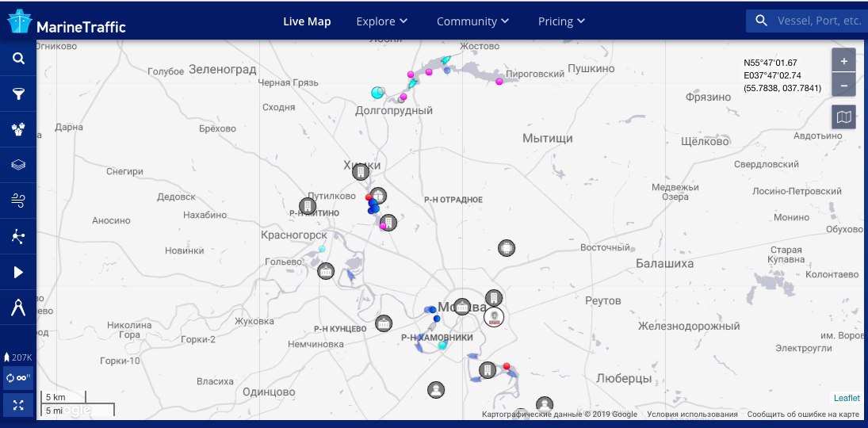Select port marker west of Р-Н Хамовники
This screenshot has height=428, width=868.
tap(384, 323)
